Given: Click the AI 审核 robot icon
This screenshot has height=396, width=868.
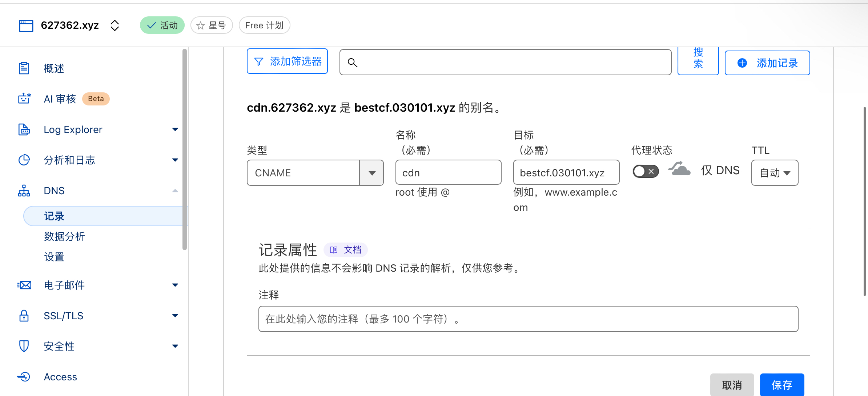Looking at the screenshot, I should coord(24,99).
